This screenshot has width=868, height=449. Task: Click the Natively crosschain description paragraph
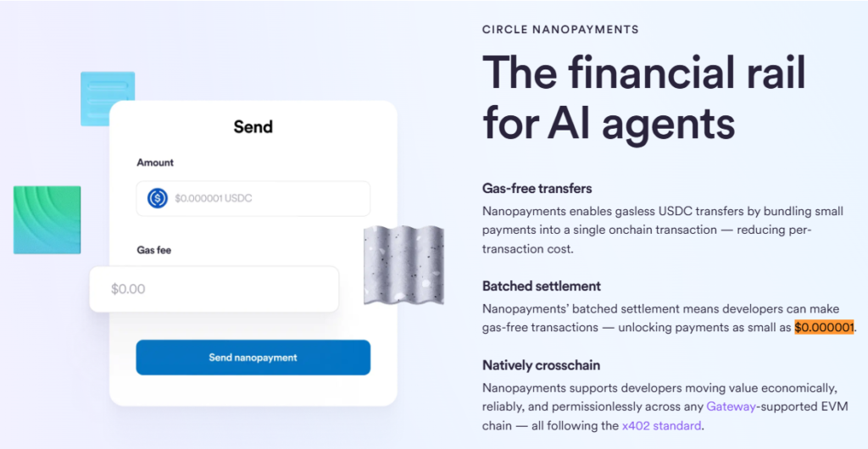659,407
